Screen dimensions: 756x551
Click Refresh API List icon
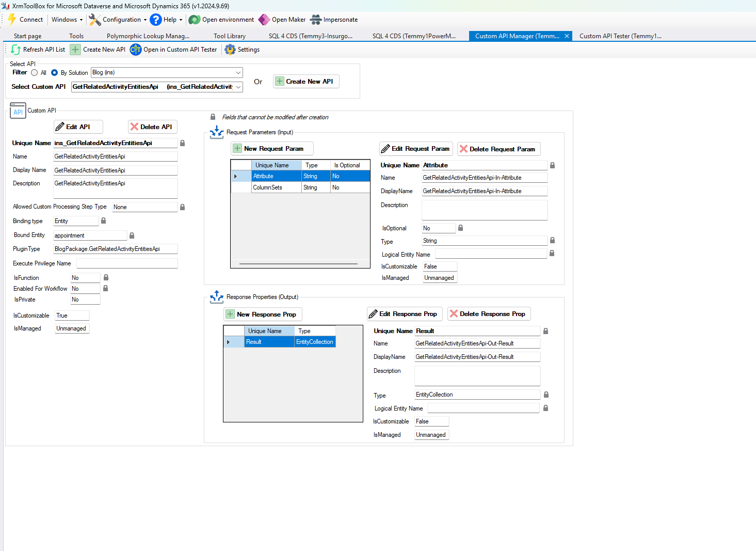pyautogui.click(x=15, y=50)
